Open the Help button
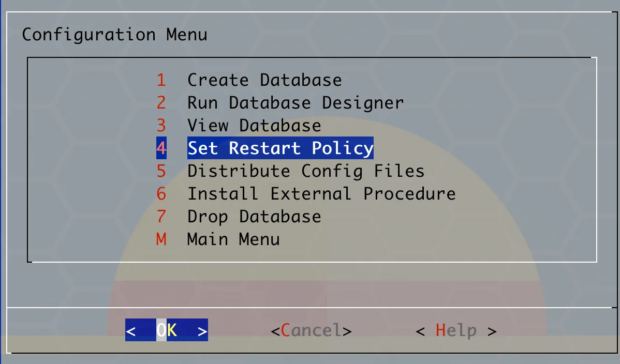 [456, 330]
